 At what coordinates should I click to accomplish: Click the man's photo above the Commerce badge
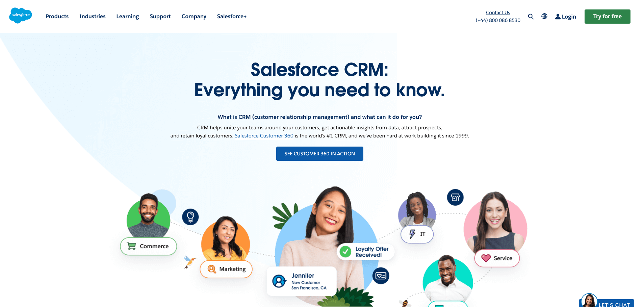pos(148,215)
